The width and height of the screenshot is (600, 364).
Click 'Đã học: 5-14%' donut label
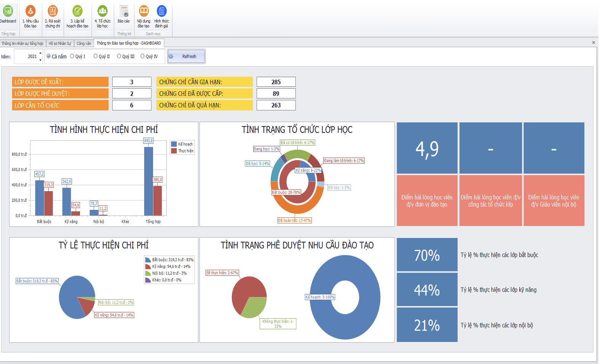(258, 163)
